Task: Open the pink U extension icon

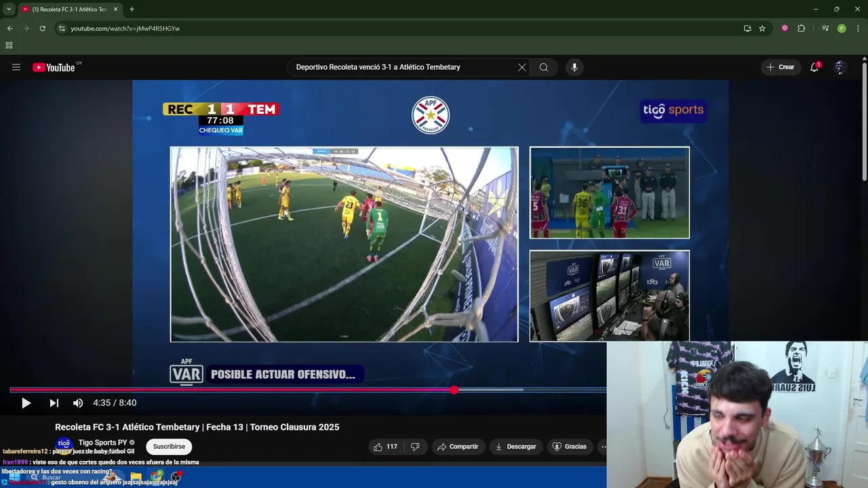Action: (x=785, y=28)
